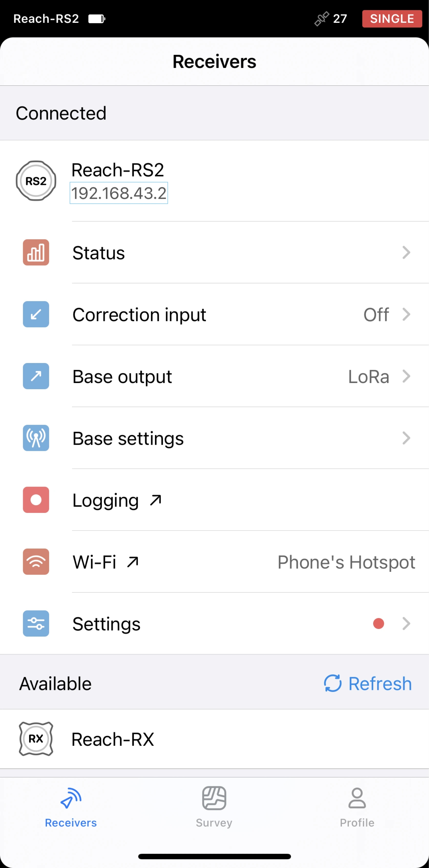Screen dimensions: 429x868
Task: Refresh the available receivers list
Action: point(368,683)
